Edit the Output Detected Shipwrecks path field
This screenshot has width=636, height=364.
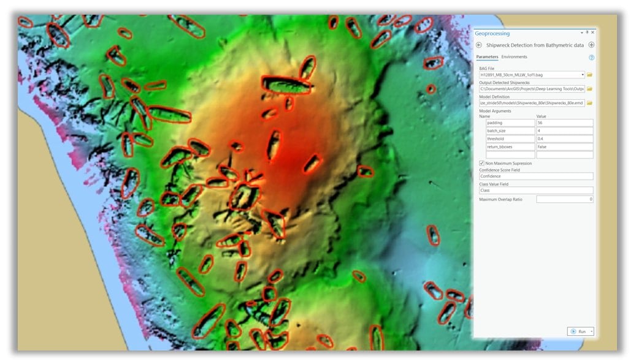(532, 89)
